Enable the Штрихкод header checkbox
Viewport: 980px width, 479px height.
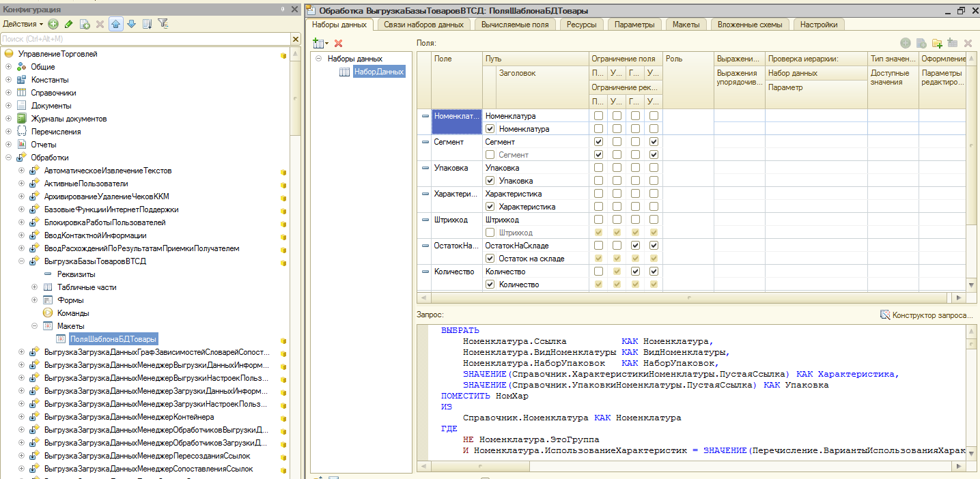[490, 233]
